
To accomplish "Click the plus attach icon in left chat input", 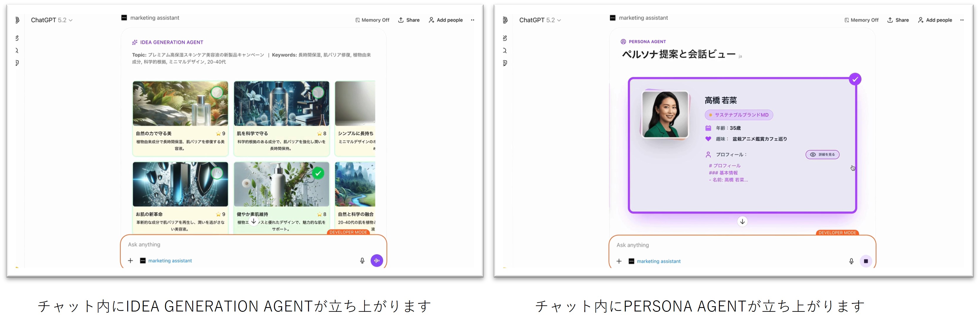I will pyautogui.click(x=131, y=261).
